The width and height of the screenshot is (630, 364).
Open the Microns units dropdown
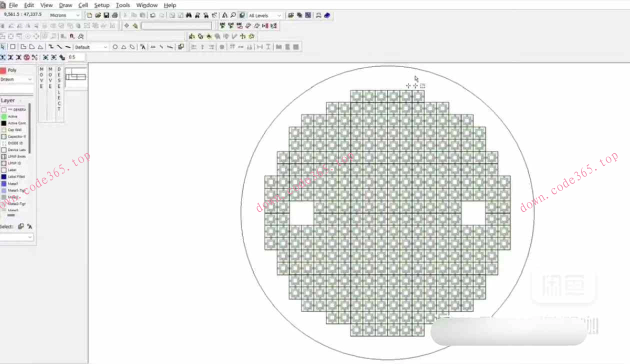pos(64,15)
